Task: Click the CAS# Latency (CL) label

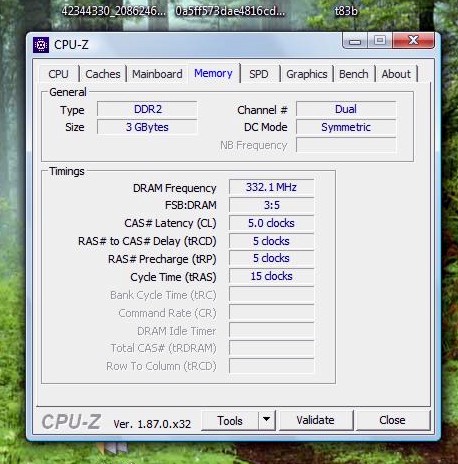Action: [x=170, y=223]
